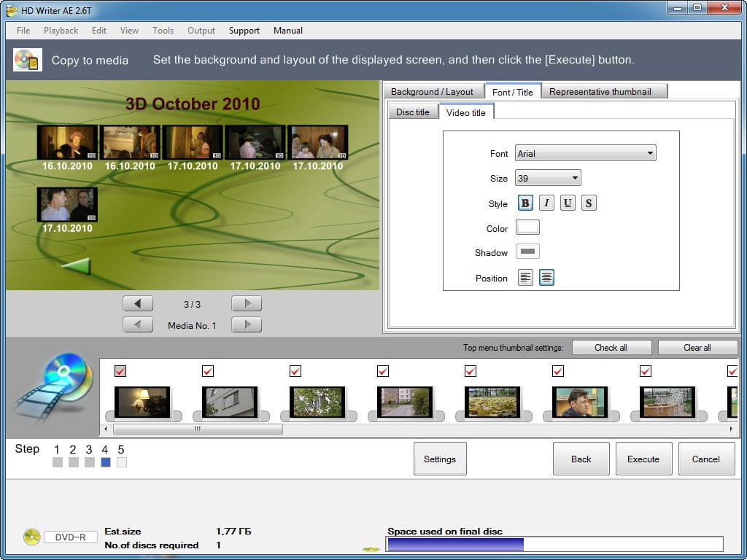Select autumn leaves thumbnail in strip
The height and width of the screenshot is (560, 747).
coord(492,402)
